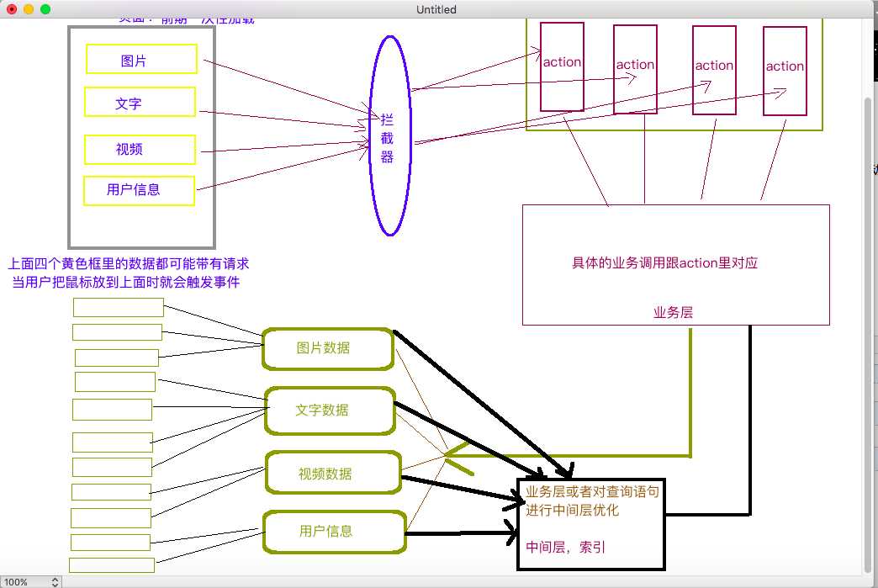
Task: Click the 拦截器 label in the blue ellipse
Action: 387,138
